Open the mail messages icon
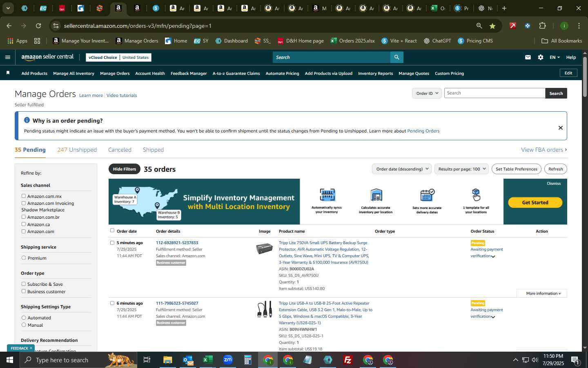Image resolution: width=588 pixels, height=368 pixels. pyautogui.click(x=528, y=57)
